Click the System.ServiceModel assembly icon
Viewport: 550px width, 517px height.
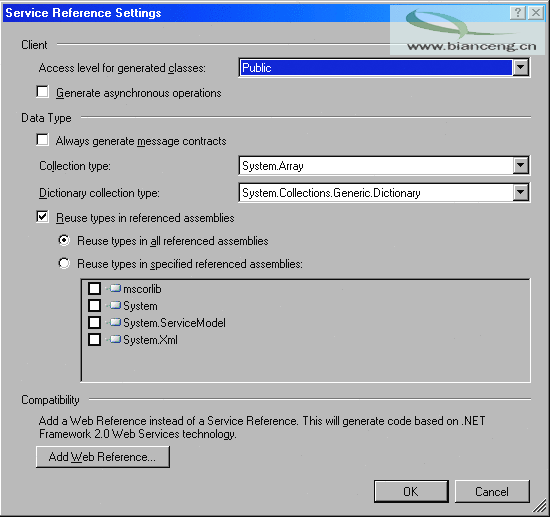115,322
